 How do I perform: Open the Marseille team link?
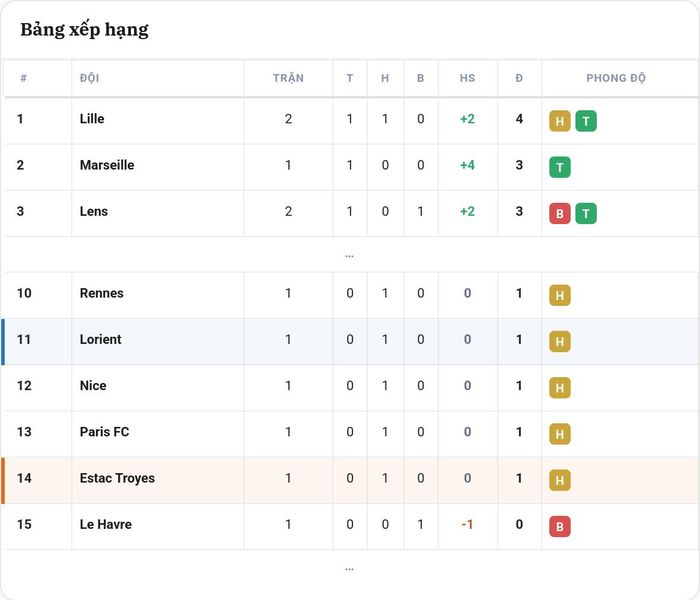(x=107, y=165)
